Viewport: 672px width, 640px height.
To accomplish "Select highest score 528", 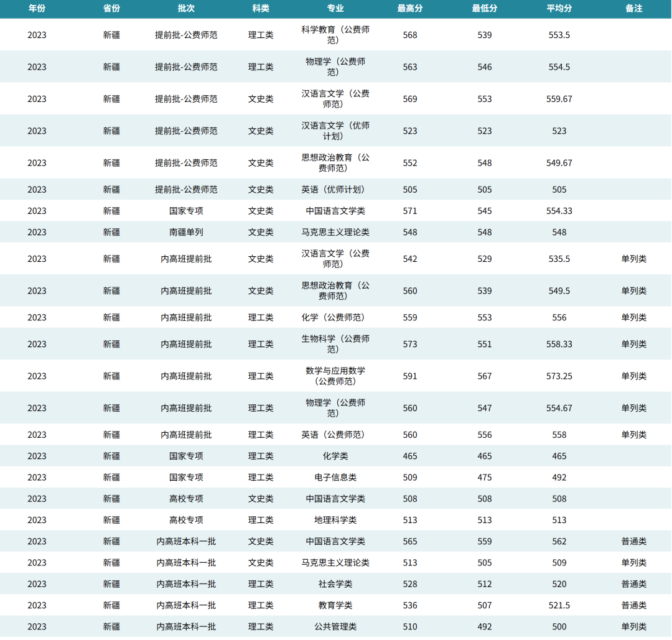I will [409, 584].
